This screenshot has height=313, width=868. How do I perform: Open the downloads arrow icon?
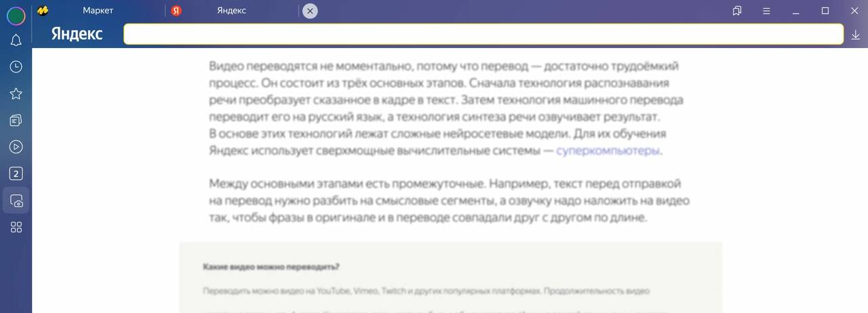point(855,35)
